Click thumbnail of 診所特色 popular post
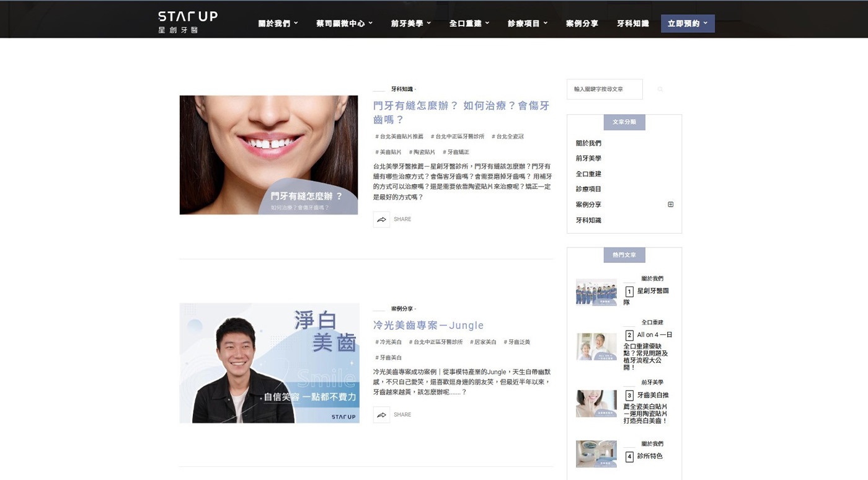This screenshot has width=868, height=480. coord(596,454)
